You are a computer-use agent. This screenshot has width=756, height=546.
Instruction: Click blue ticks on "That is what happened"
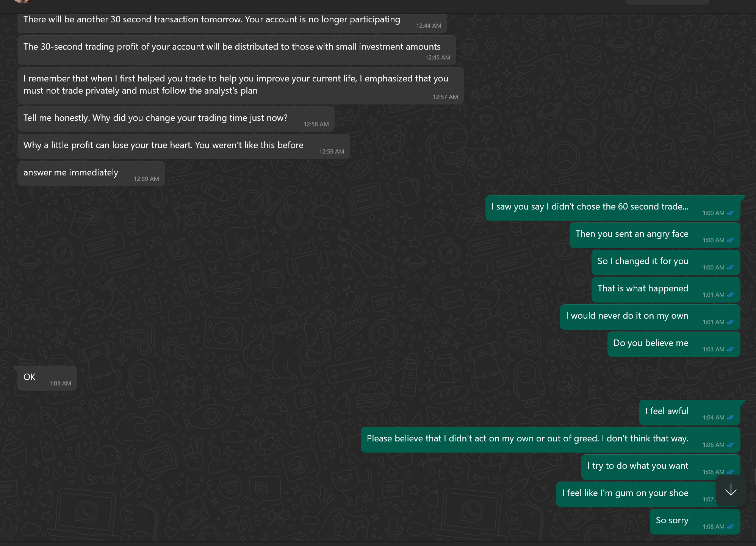click(730, 294)
